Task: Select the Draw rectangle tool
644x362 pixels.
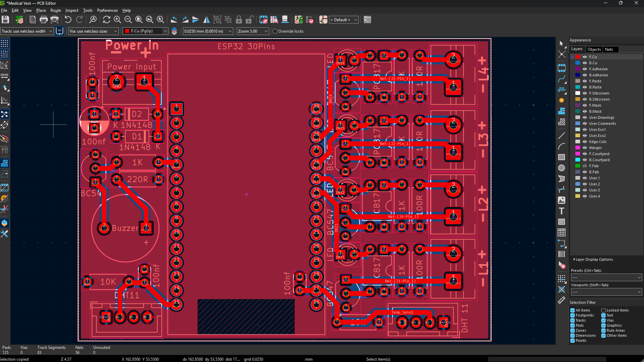Action: pyautogui.click(x=561, y=157)
